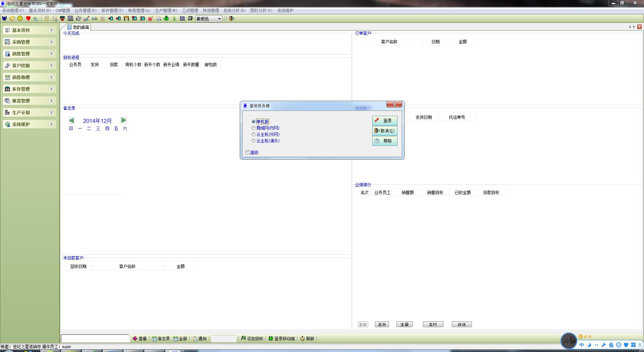This screenshot has width=644, height=352.
Task: Click the 通知 button in bottom bar
Action: [200, 339]
